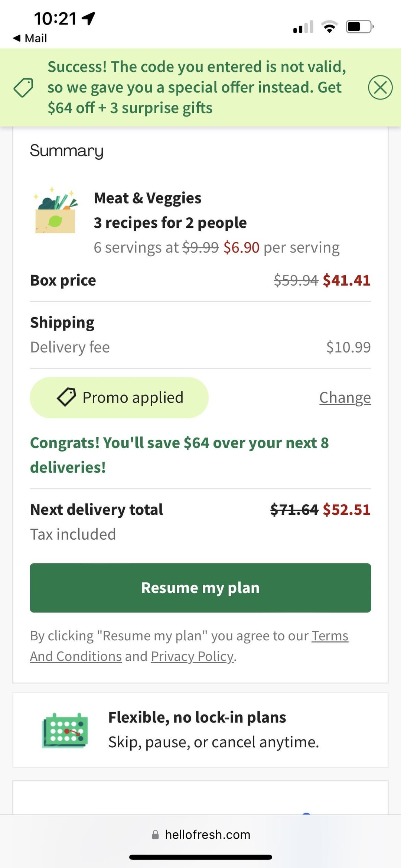Tap the tag icon in success banner

23,88
